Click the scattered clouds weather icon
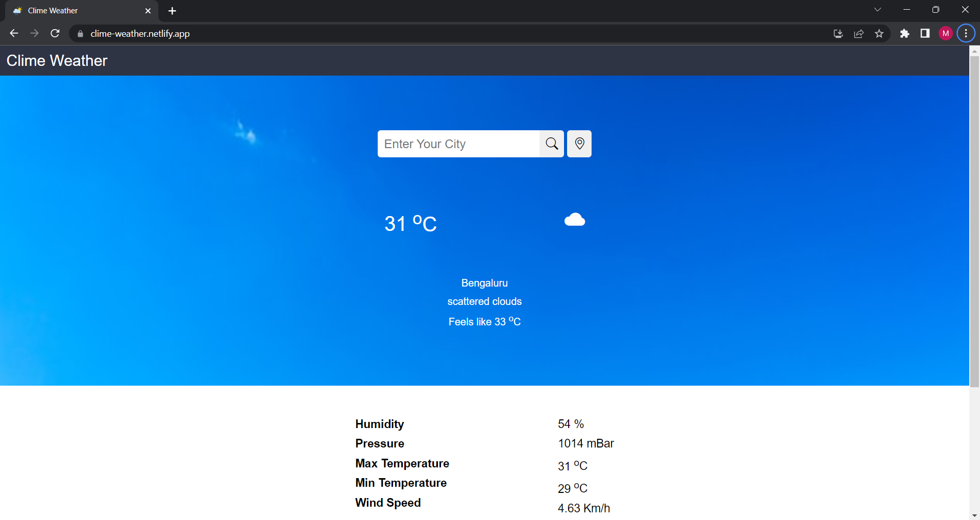Screen dimensions: 980x520 point(575,220)
